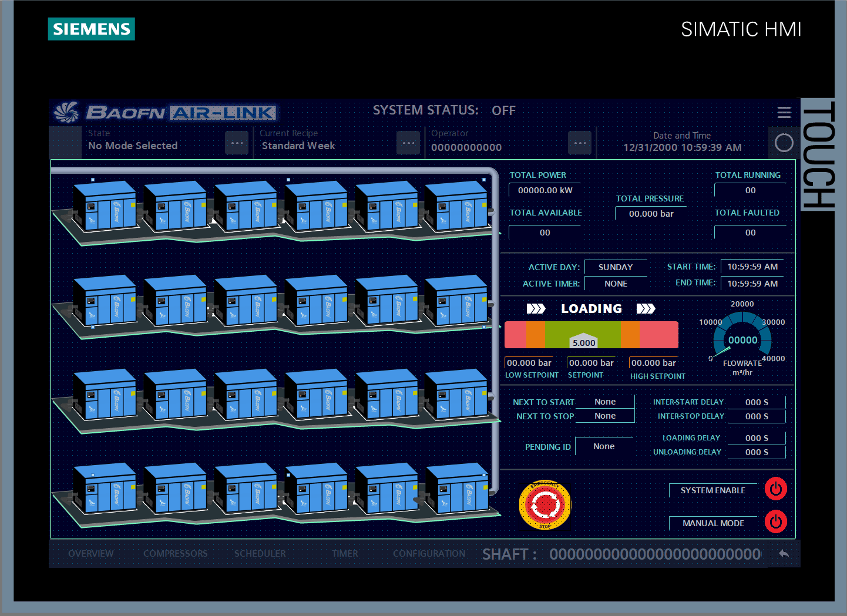The width and height of the screenshot is (847, 616).
Task: Switch to the Compressors tab
Action: 175,554
